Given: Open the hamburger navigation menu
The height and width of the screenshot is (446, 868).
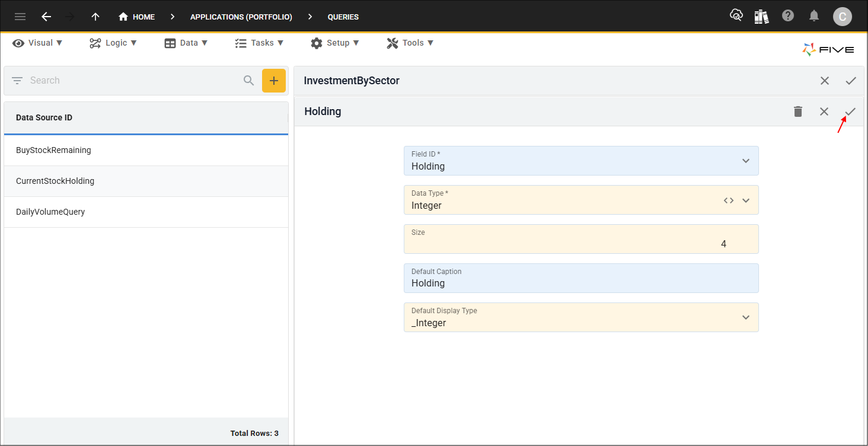Looking at the screenshot, I should pos(20,17).
